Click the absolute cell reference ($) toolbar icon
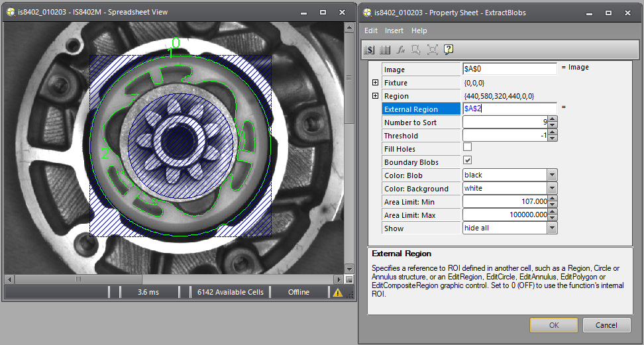 click(370, 50)
